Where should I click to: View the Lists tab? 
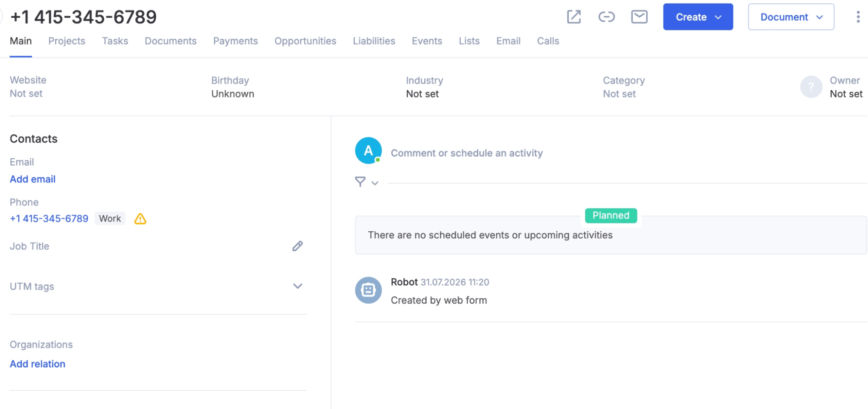tap(469, 41)
